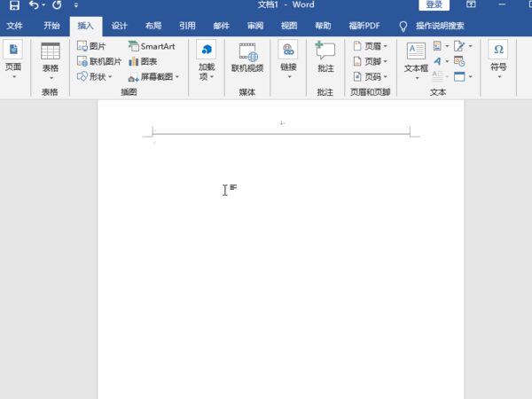Open the 加载项 add-ins menu

(207, 61)
